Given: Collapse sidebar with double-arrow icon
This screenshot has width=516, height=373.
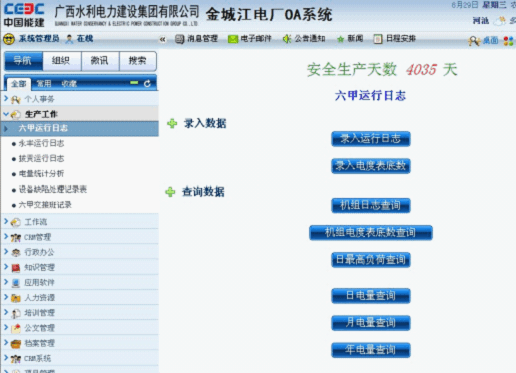Looking at the screenshot, I should point(162,40).
